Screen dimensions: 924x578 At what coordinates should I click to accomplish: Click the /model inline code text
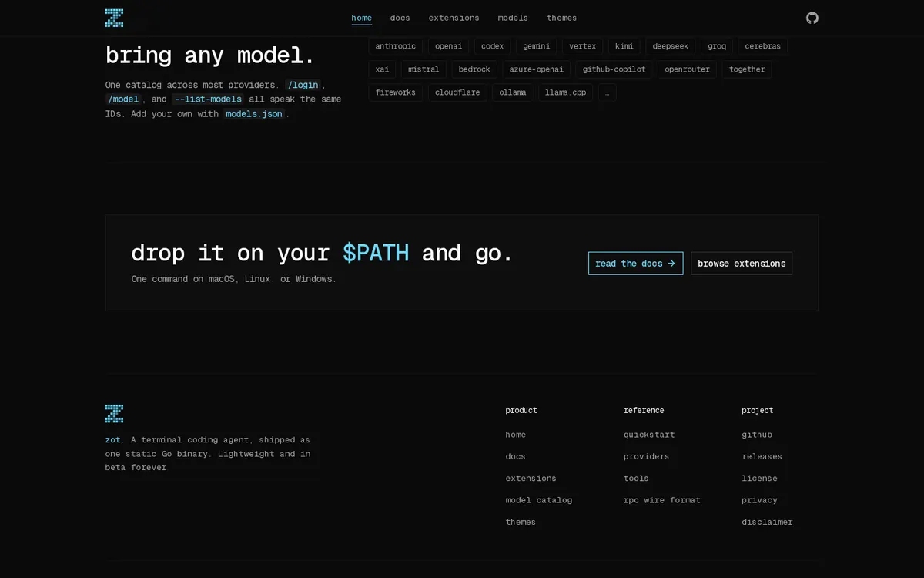point(123,99)
